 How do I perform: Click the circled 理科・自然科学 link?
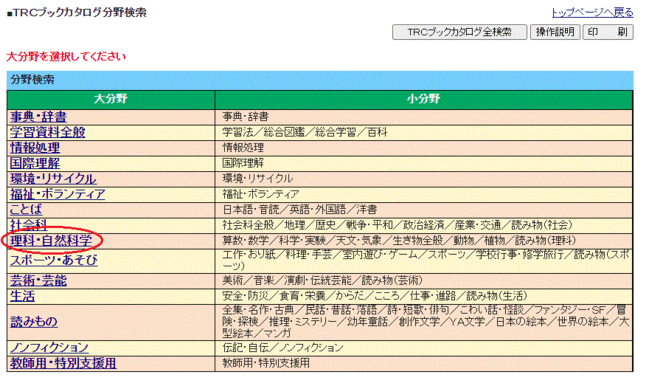(x=51, y=240)
